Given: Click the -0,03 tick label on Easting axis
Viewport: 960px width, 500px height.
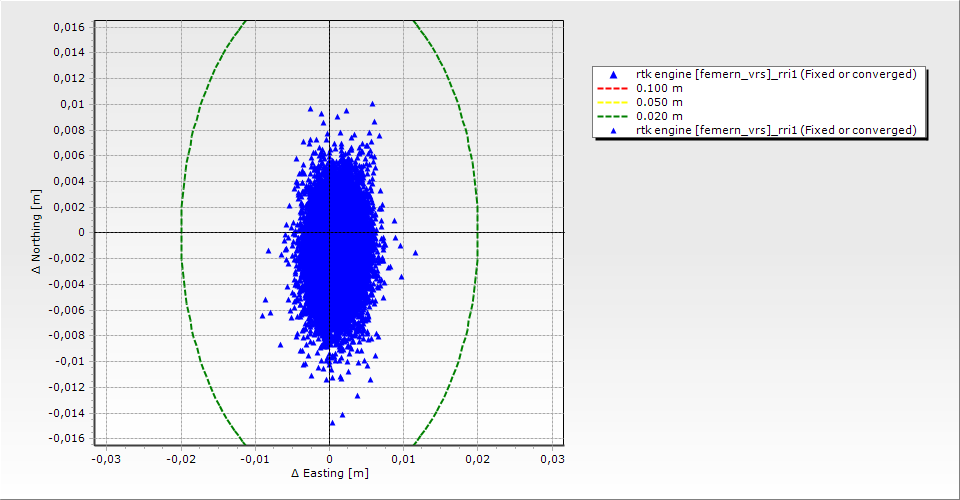Looking at the screenshot, I should pyautogui.click(x=106, y=458).
